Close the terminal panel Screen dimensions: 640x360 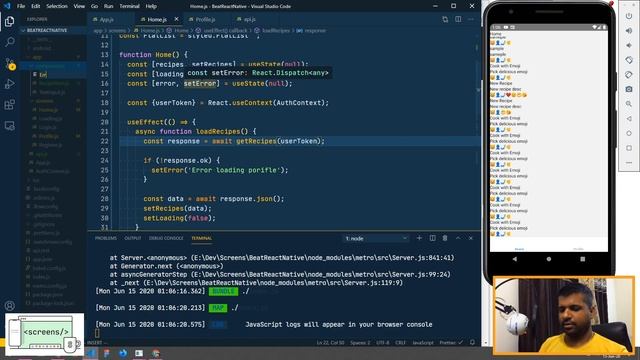(x=471, y=238)
